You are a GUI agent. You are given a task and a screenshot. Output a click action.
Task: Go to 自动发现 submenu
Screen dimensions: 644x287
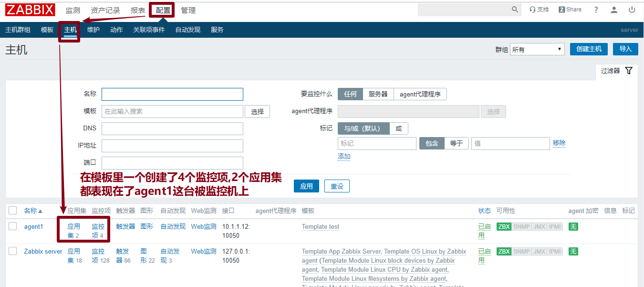(x=187, y=30)
